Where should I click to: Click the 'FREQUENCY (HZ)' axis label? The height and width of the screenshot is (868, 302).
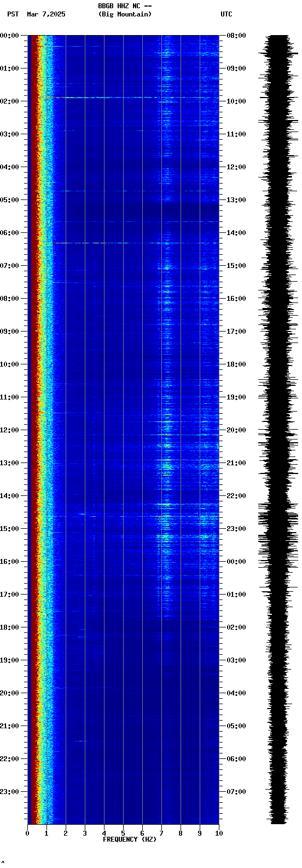click(x=130, y=840)
